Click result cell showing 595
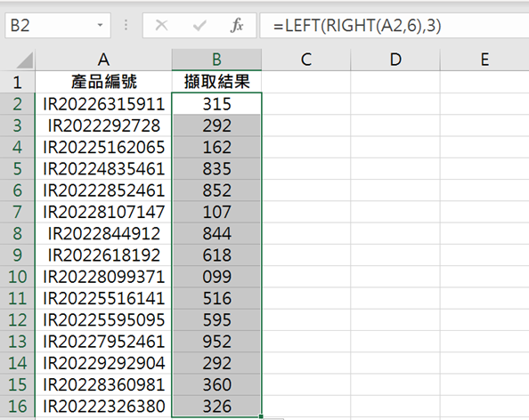Image resolution: width=529 pixels, height=420 pixels. click(216, 319)
